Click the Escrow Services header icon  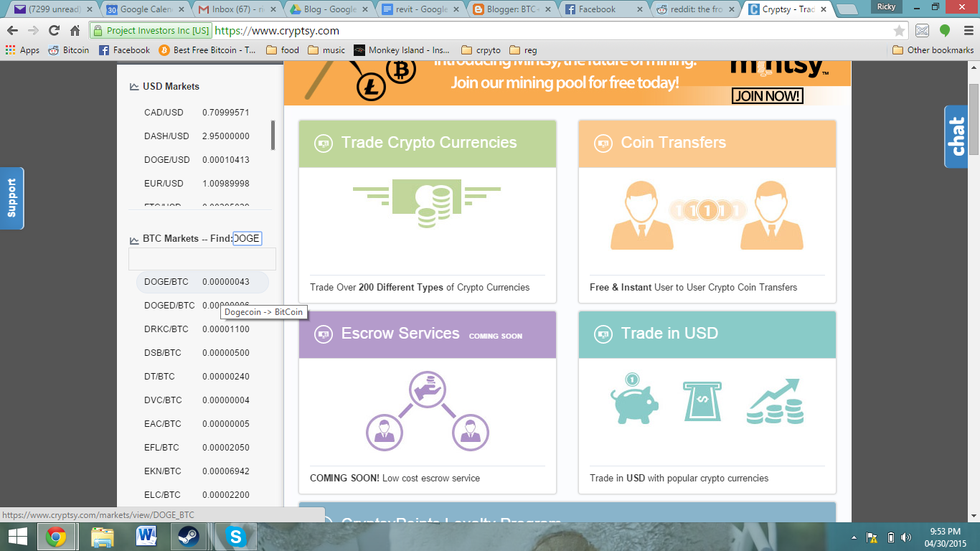[323, 334]
